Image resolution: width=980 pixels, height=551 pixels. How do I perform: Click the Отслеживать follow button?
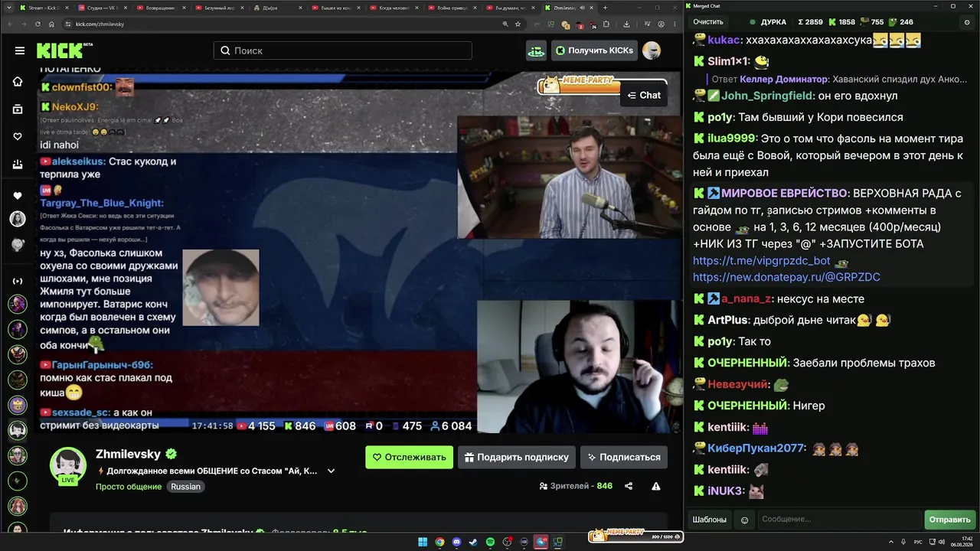pyautogui.click(x=409, y=457)
